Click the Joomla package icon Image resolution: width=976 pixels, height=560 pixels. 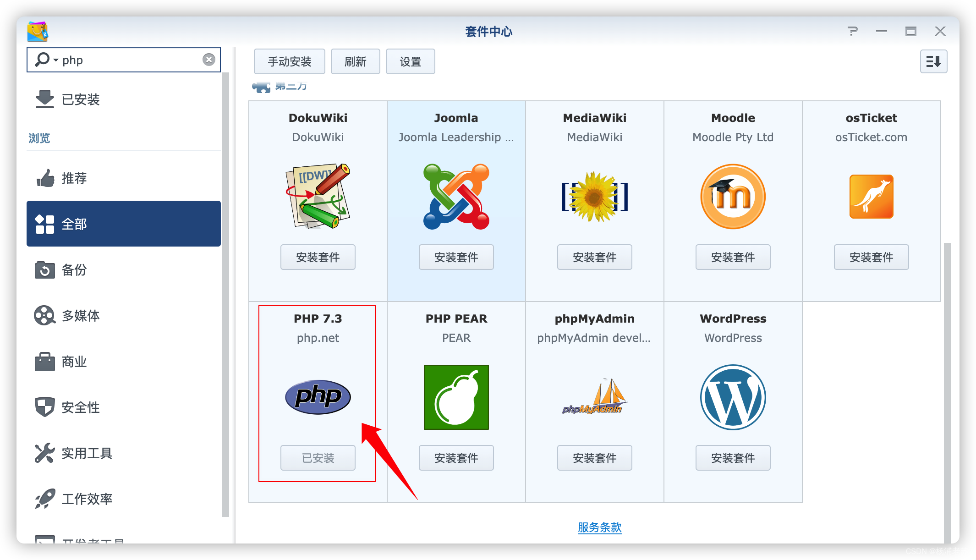[456, 197]
